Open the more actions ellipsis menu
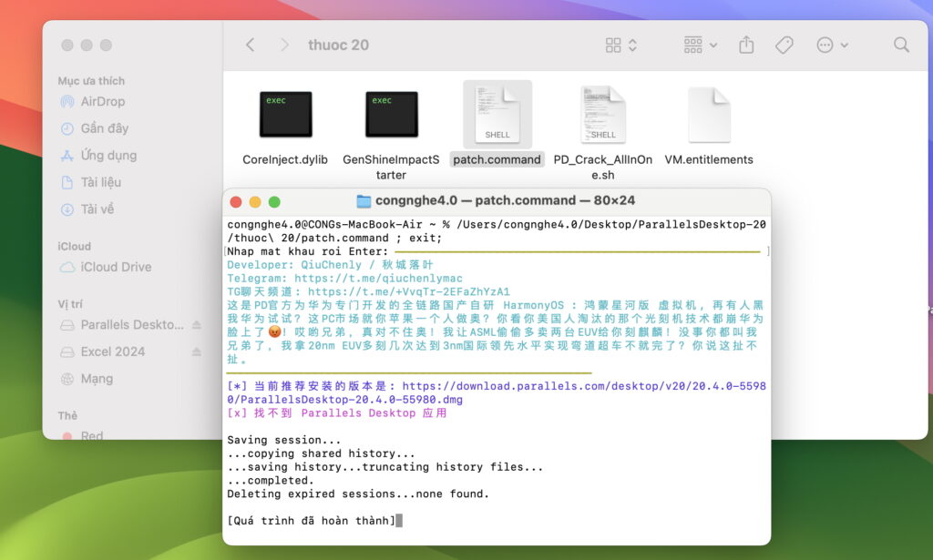 click(x=832, y=45)
